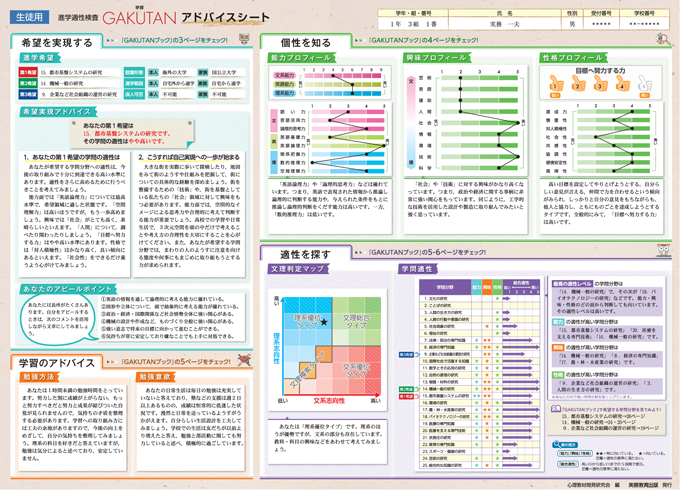Image resolution: width=680 pixels, height=490 pixels.
Task: Select the 興味プロフィール heading
Action: pyautogui.click(x=436, y=58)
